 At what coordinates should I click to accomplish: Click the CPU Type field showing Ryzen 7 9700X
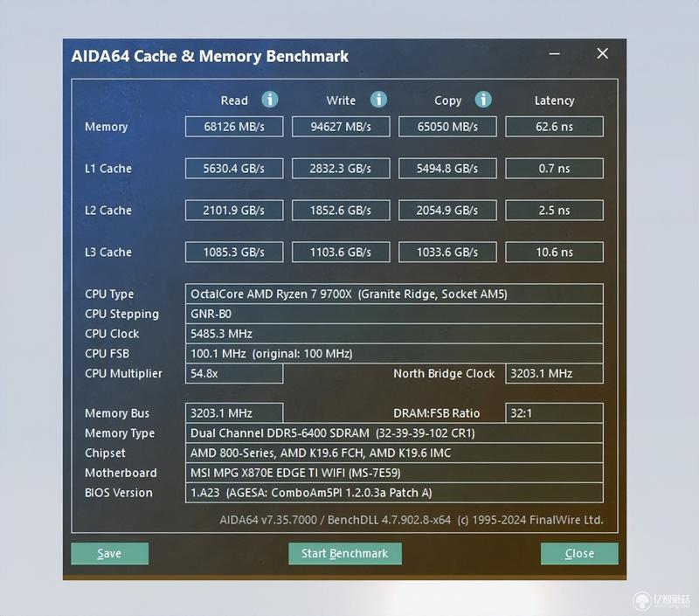[394, 294]
